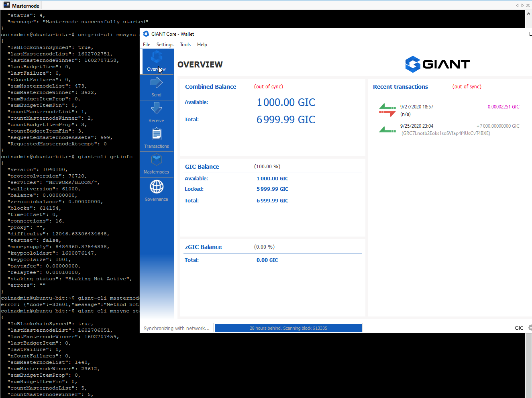Show the Transactions history page

(x=157, y=139)
